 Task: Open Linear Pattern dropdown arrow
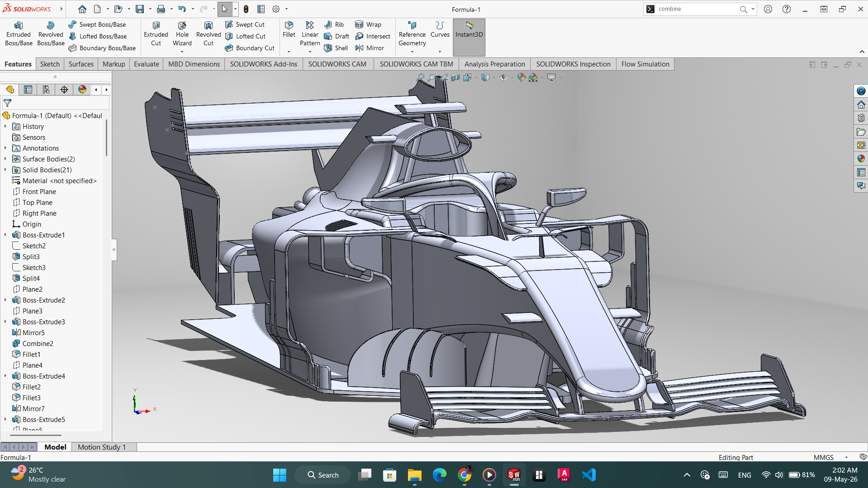click(310, 52)
